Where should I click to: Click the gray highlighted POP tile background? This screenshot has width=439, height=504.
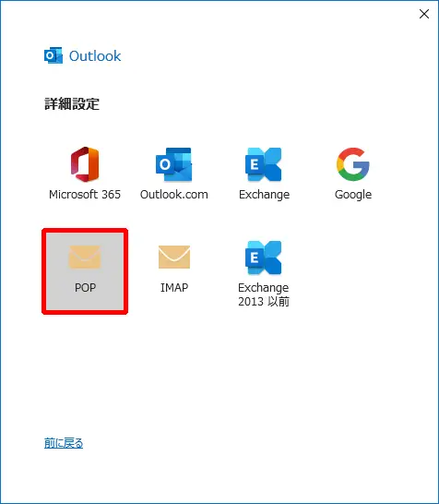tap(85, 271)
